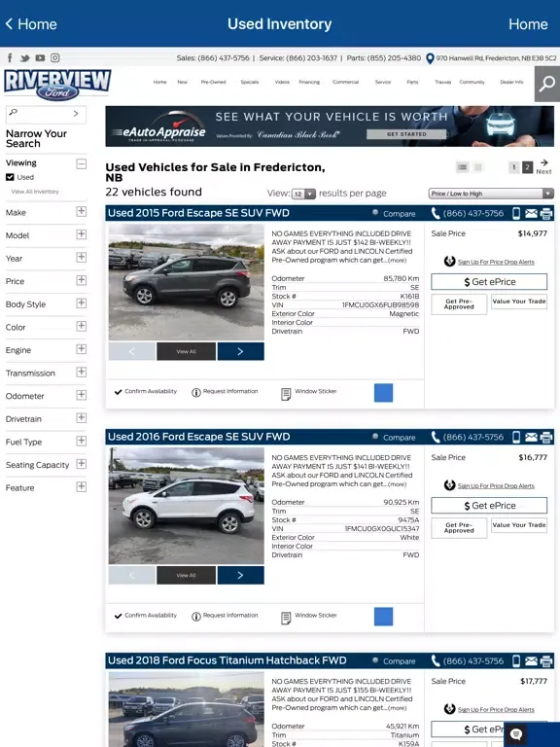Click the map pin location icon
Screen dimensions: 560x747
point(430,58)
